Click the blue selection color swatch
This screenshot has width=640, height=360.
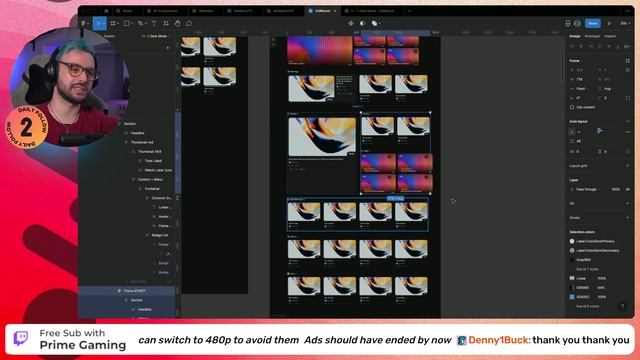pos(572,297)
